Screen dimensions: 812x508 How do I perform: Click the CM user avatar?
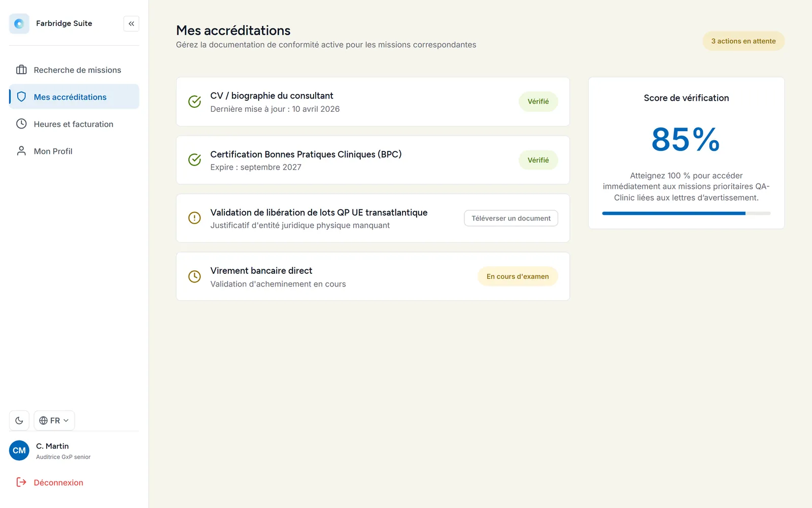[x=19, y=451]
